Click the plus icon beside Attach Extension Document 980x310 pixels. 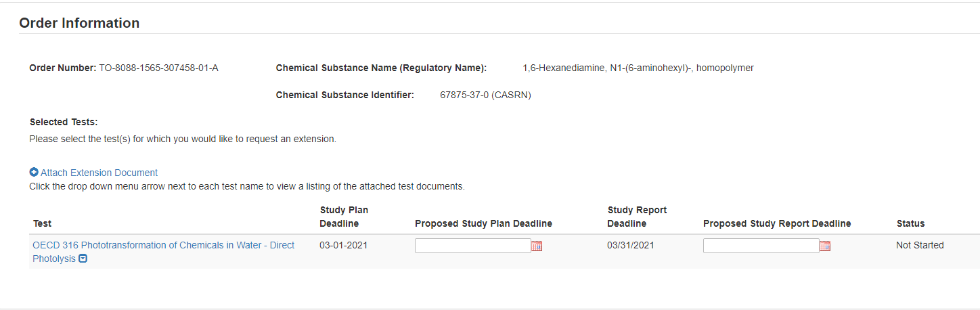34,173
